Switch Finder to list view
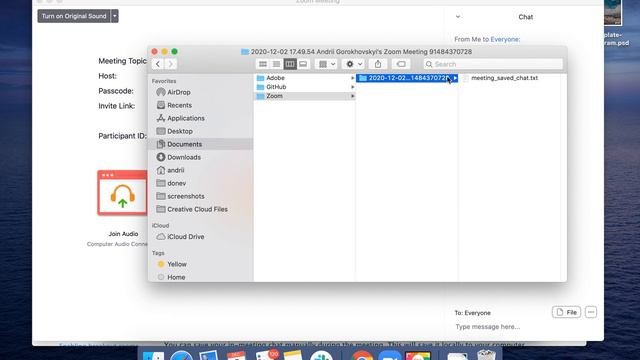 (x=276, y=64)
